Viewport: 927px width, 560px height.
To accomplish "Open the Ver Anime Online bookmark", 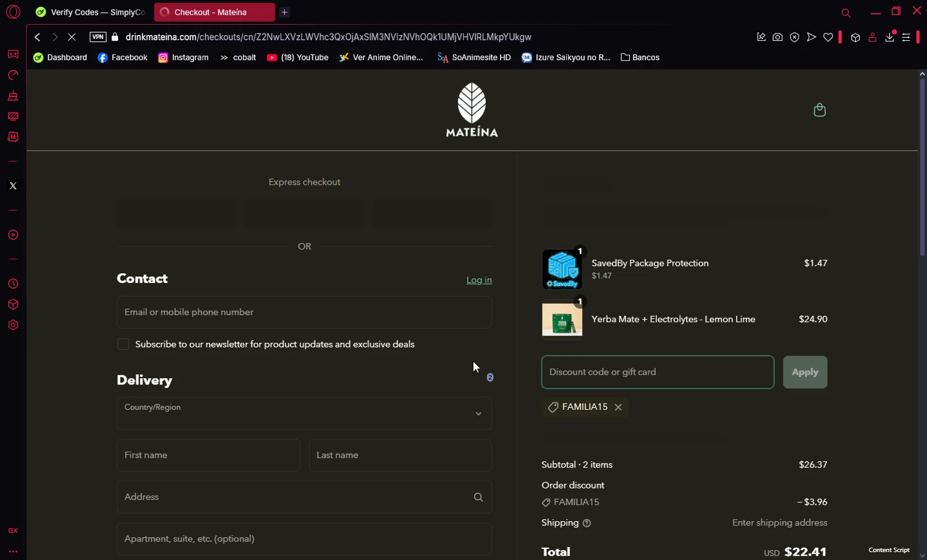I will pos(381,57).
